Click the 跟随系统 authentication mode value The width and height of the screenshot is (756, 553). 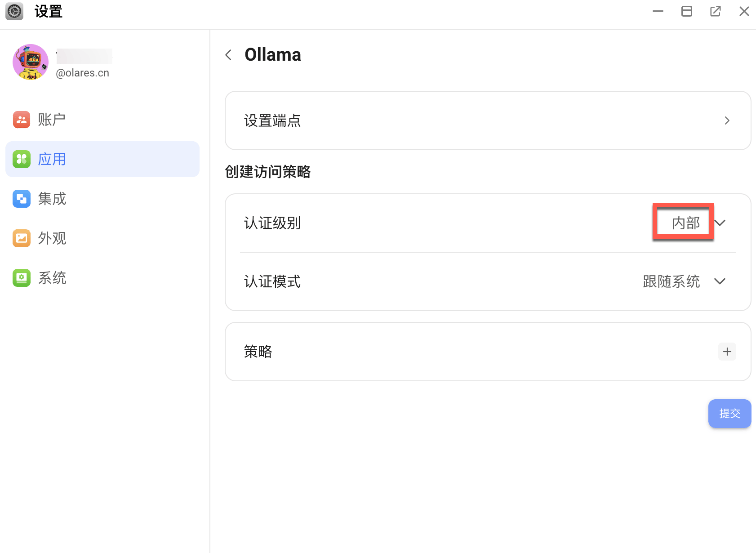pos(671,281)
